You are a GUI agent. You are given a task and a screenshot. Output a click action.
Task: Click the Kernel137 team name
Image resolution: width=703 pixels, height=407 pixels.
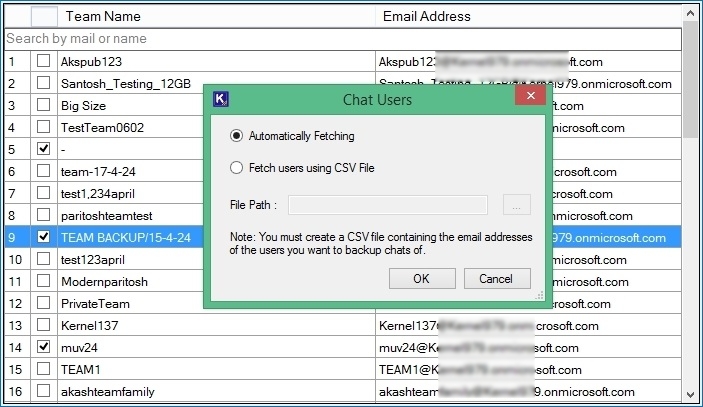point(90,325)
